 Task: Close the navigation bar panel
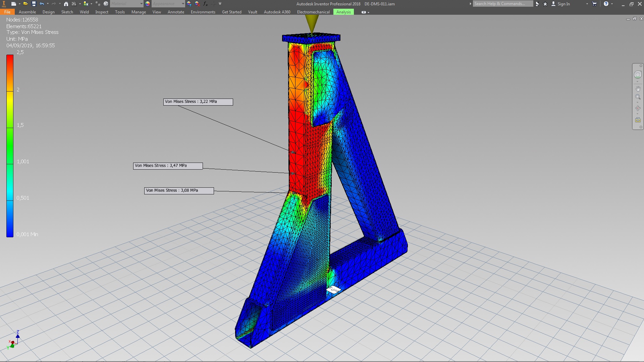pos(641,66)
